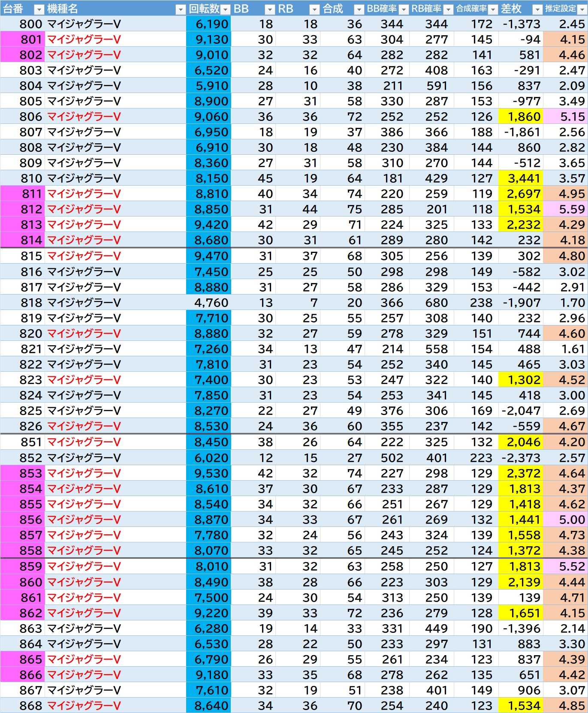Select the 差枚 cell showing -2,373
The height and width of the screenshot is (713, 588).
(x=521, y=458)
